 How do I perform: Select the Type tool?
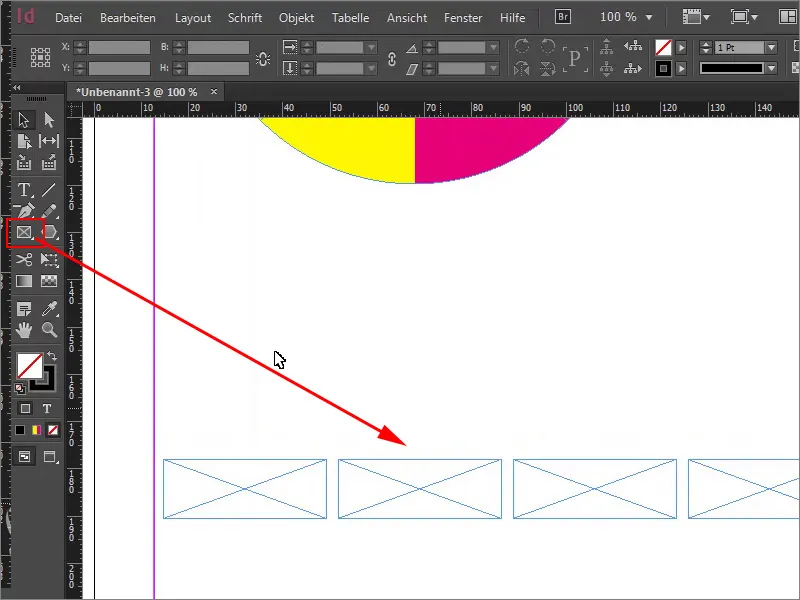[x=23, y=190]
